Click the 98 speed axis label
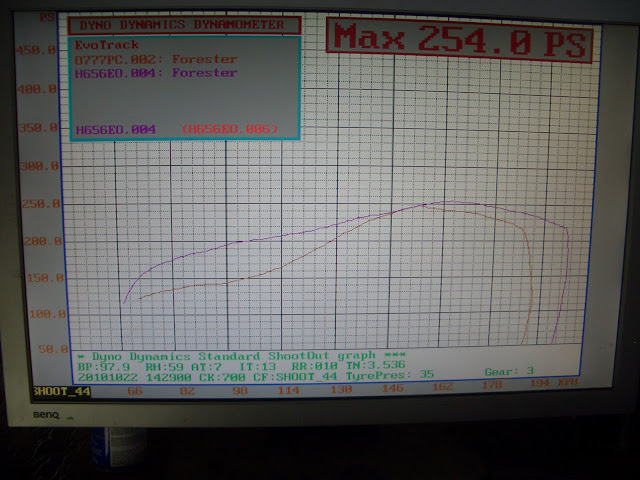The height and width of the screenshot is (480, 640). 240,391
